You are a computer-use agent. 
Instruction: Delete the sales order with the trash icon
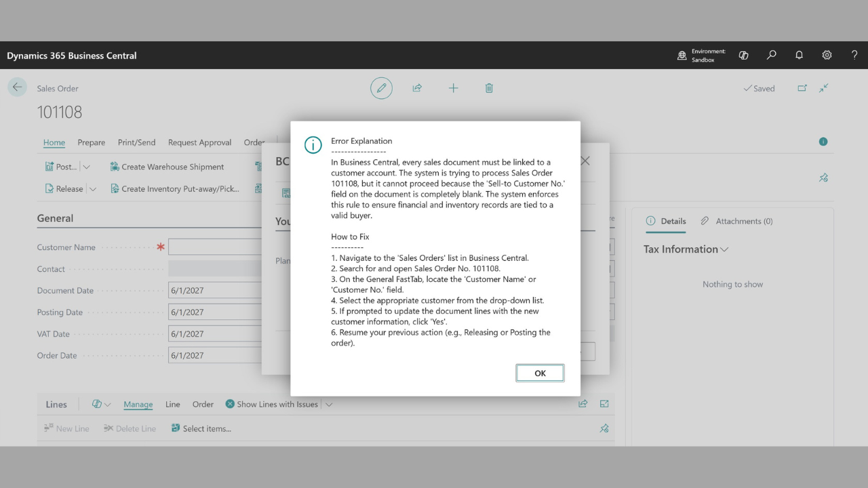pyautogui.click(x=489, y=88)
